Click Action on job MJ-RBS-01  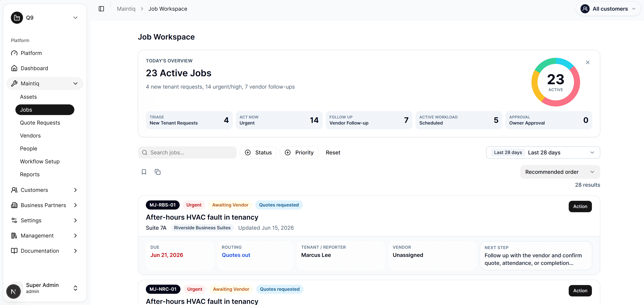580,207
